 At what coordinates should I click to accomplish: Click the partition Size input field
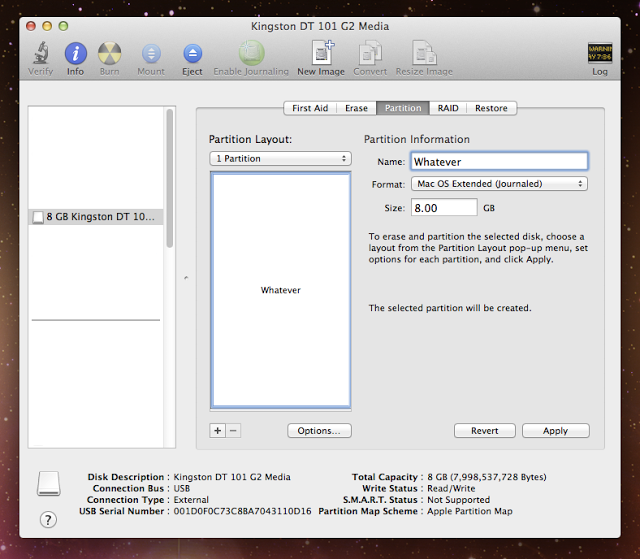[444, 208]
